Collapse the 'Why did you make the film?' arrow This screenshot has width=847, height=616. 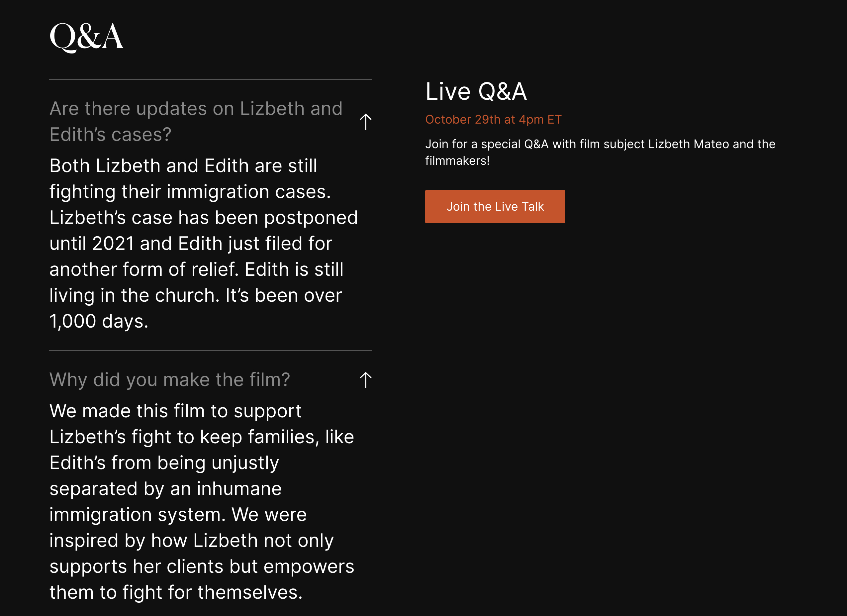pyautogui.click(x=366, y=380)
